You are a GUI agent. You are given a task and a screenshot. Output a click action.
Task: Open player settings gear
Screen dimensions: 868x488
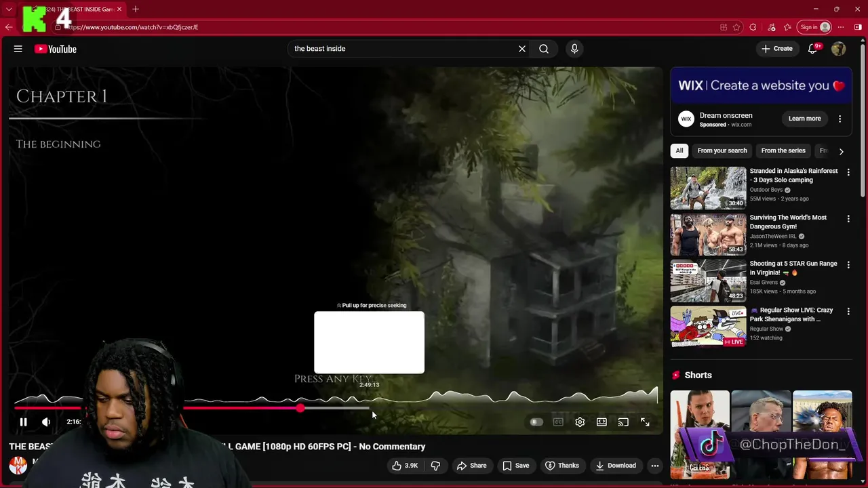[x=580, y=422]
